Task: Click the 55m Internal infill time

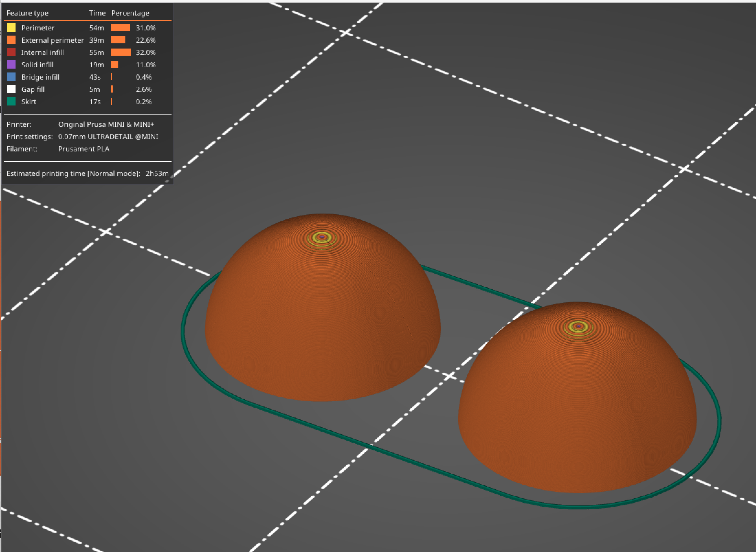Action: [x=96, y=52]
